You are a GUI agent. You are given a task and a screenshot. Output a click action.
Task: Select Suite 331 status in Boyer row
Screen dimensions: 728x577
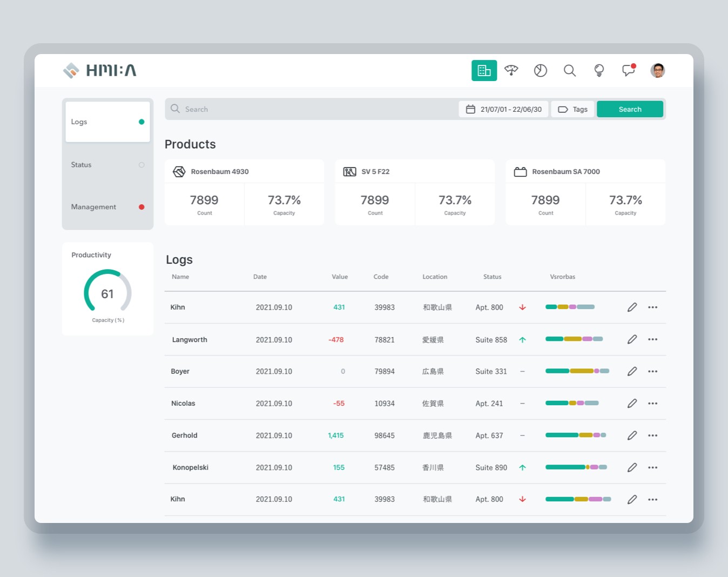coord(491,372)
